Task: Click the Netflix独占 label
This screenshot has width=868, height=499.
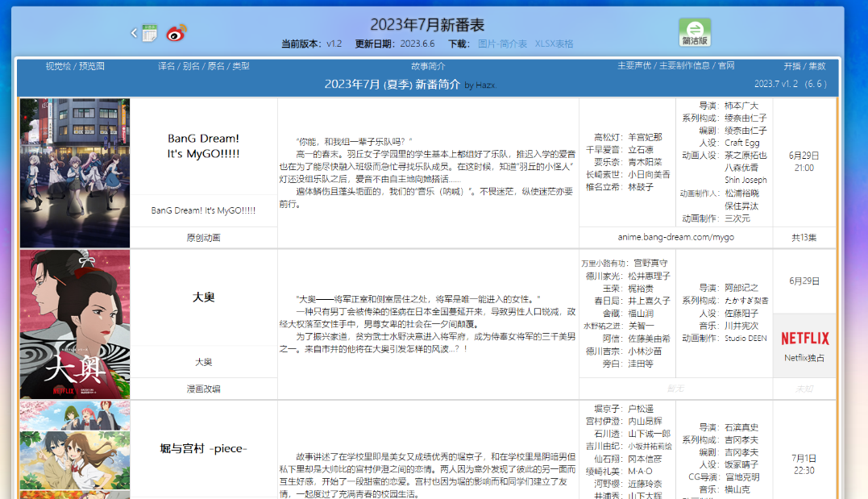Action: click(x=804, y=358)
